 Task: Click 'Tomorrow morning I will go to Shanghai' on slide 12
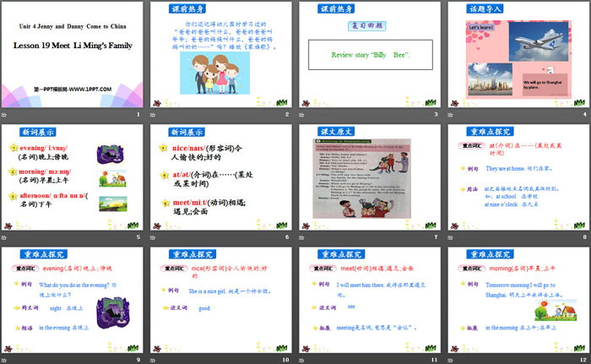[x=520, y=290]
